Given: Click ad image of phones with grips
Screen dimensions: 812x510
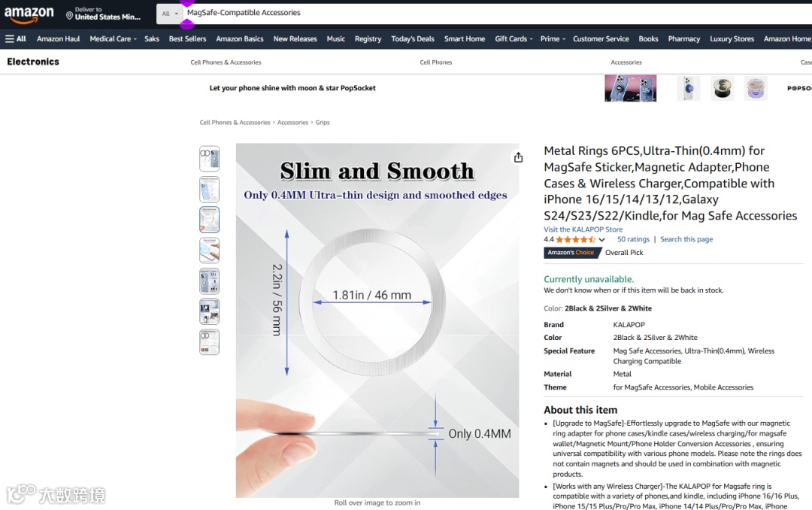Looking at the screenshot, I should [x=630, y=88].
